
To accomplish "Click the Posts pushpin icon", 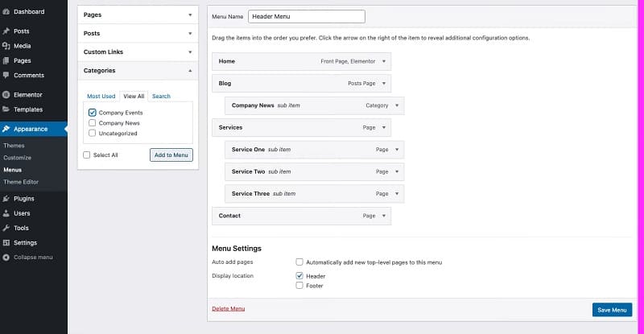I will point(6,31).
